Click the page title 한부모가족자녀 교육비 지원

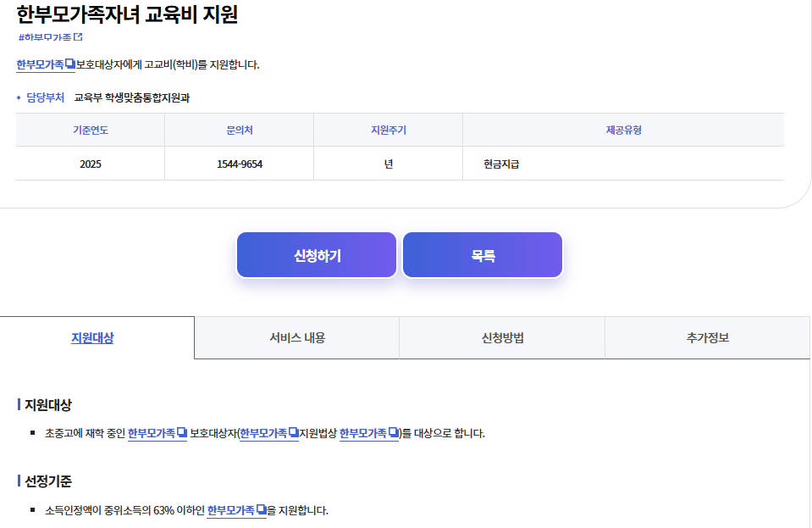pyautogui.click(x=127, y=14)
